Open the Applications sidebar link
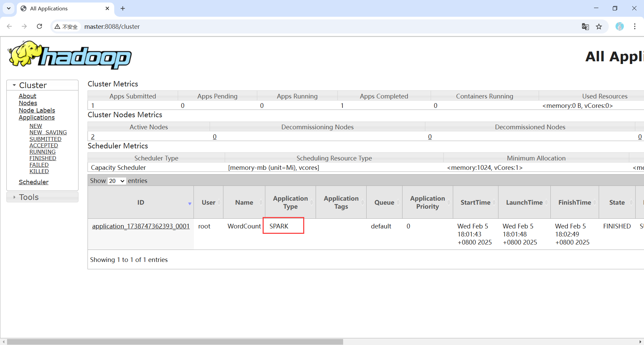644x345 pixels. (x=37, y=118)
